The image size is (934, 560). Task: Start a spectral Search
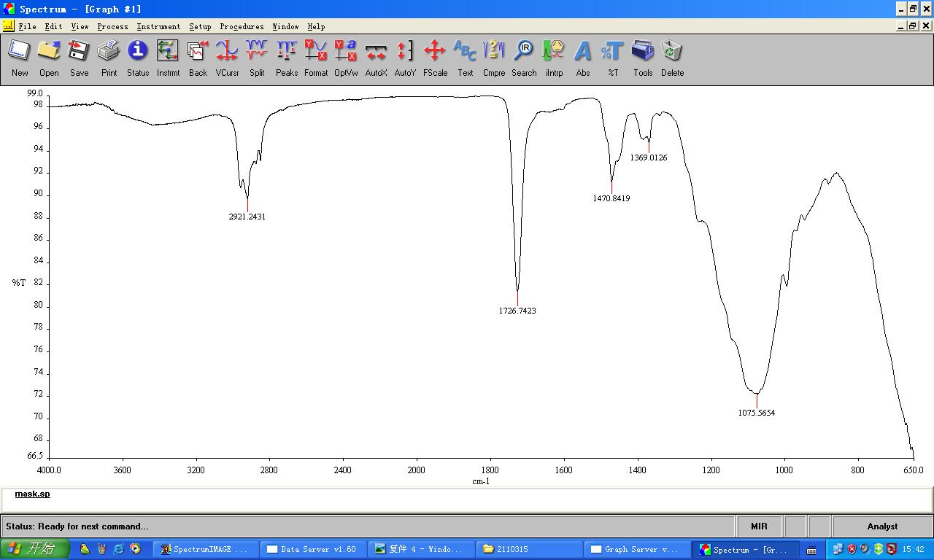[x=524, y=58]
